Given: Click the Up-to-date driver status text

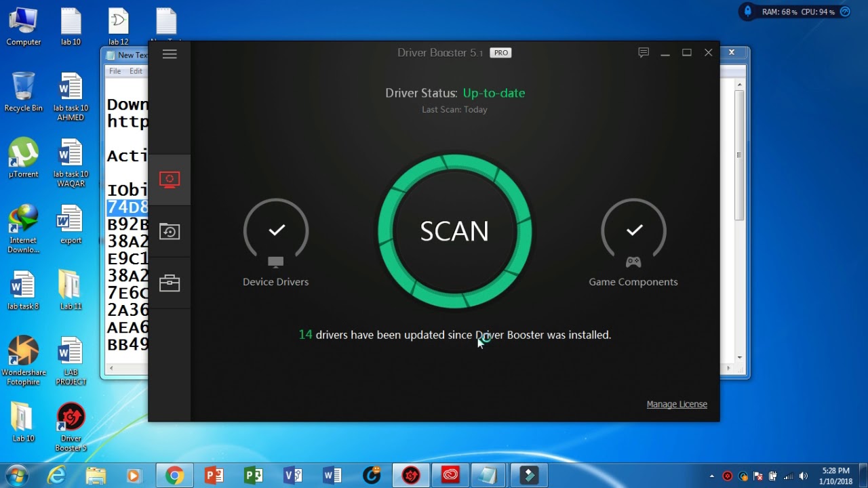Looking at the screenshot, I should pyautogui.click(x=494, y=93).
